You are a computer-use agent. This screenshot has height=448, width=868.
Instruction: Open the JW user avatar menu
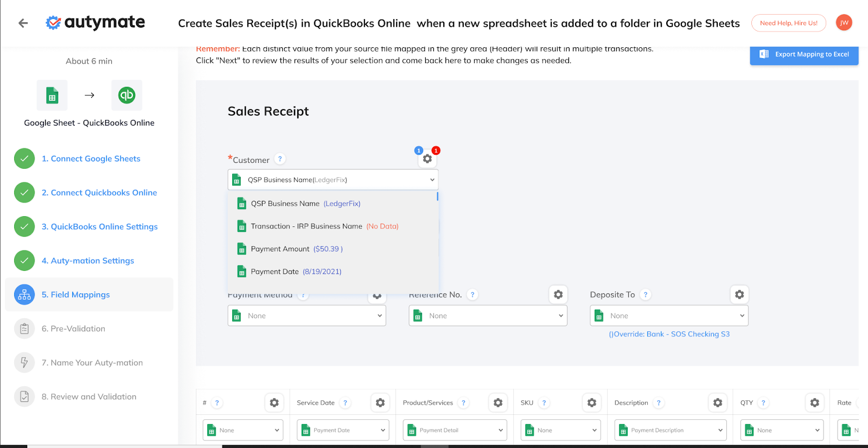(x=844, y=23)
